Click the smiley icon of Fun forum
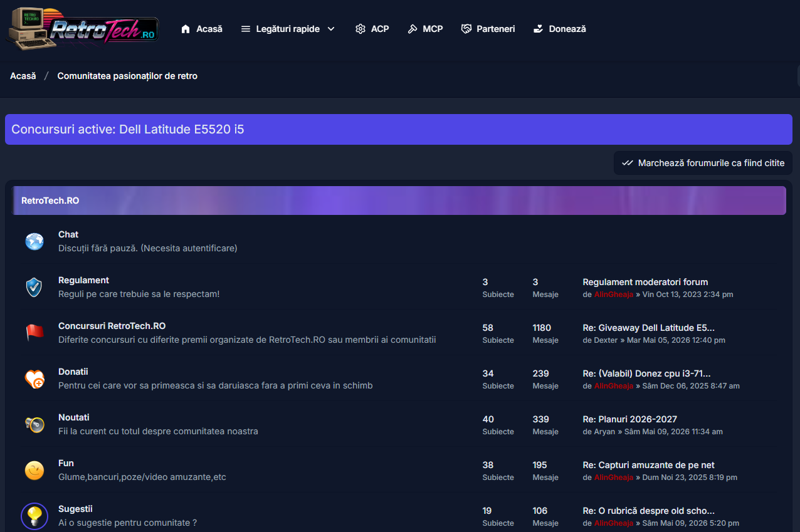Viewport: 800px width, 532px height. coord(34,470)
